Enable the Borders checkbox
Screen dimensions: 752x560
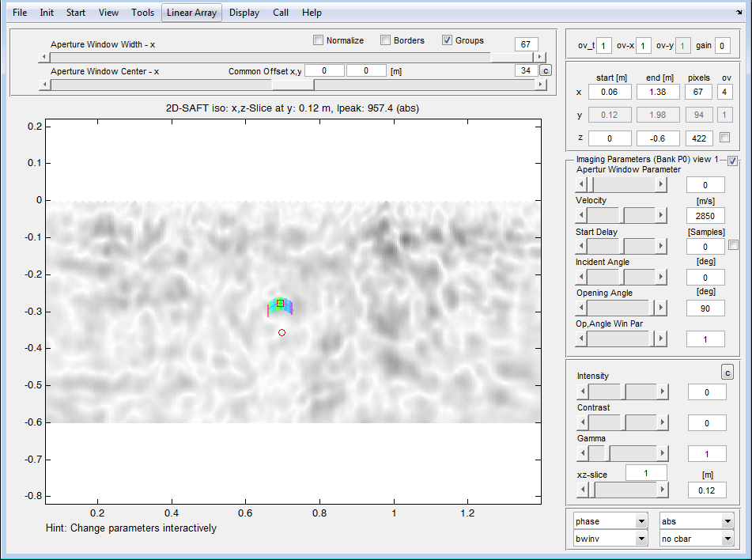pyautogui.click(x=385, y=40)
